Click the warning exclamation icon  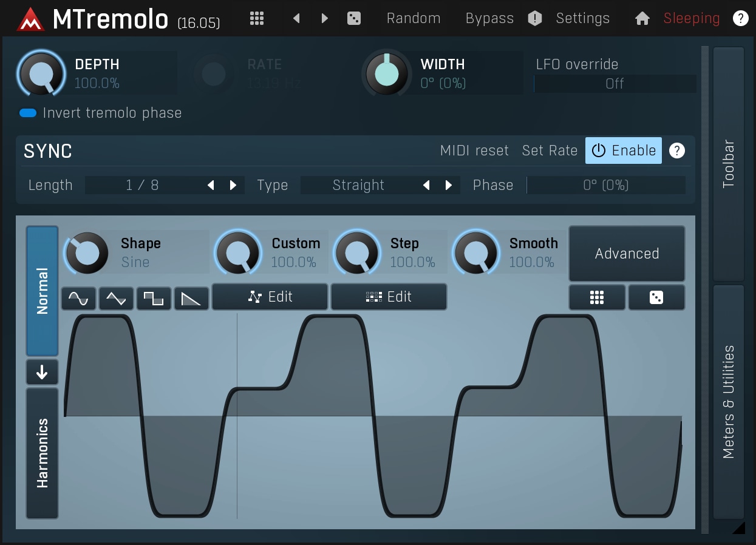(x=534, y=18)
